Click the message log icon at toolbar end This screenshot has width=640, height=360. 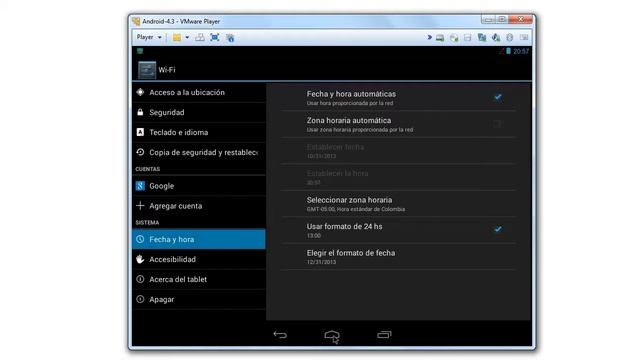click(x=524, y=38)
